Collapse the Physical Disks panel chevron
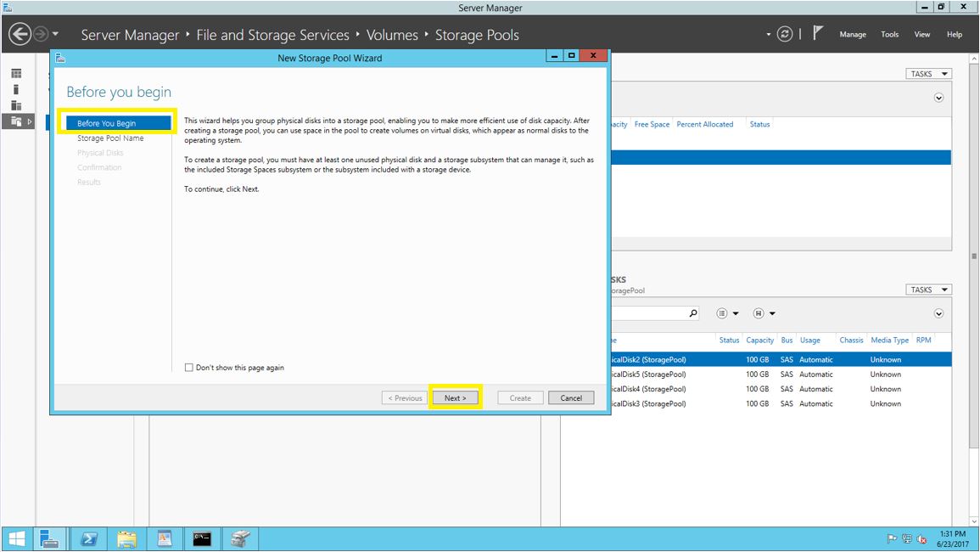The height and width of the screenshot is (552, 980). [938, 314]
